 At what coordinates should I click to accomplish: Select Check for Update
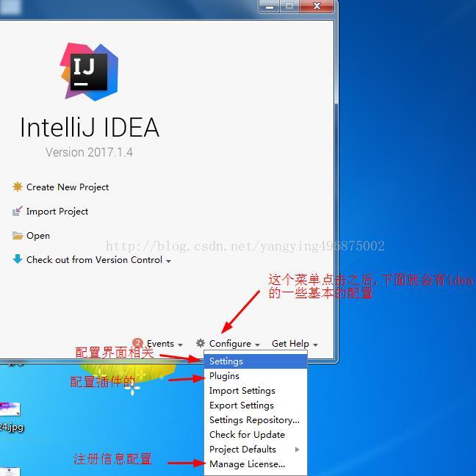256,435
